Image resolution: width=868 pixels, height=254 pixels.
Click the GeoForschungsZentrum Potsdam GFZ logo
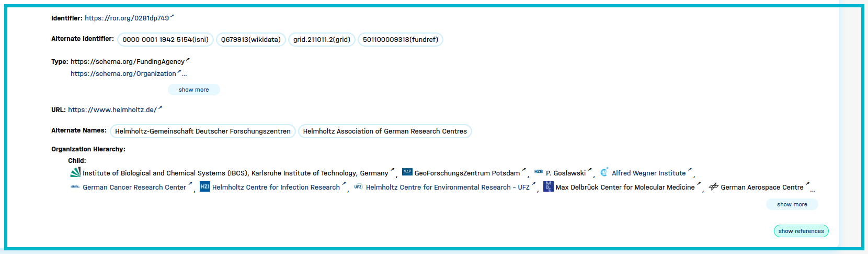point(407,172)
